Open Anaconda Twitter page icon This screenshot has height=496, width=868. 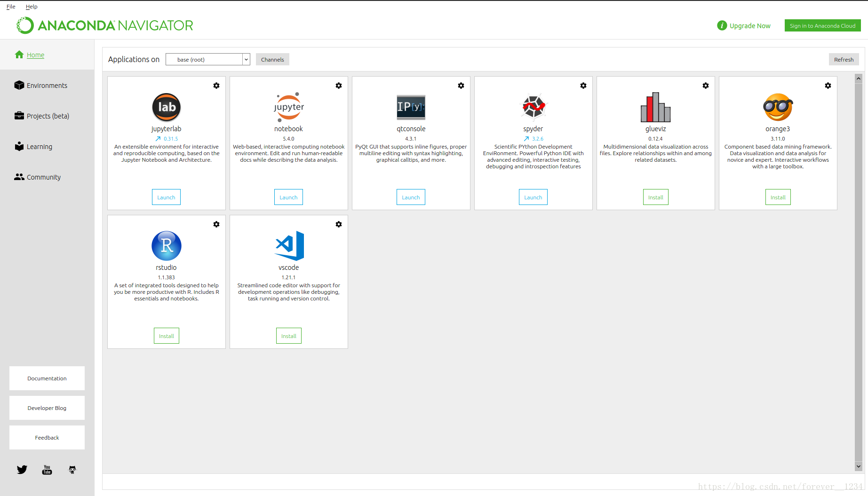point(22,470)
